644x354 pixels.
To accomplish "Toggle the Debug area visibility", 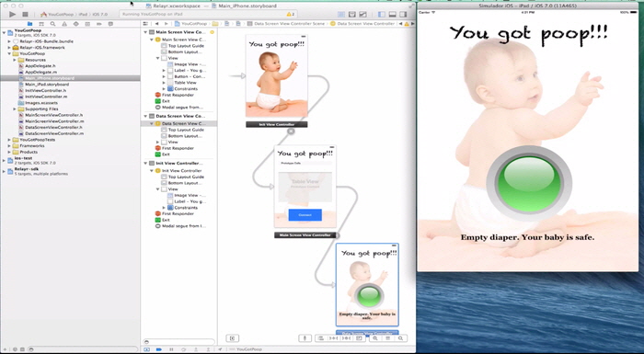I will pyautogui.click(x=392, y=15).
